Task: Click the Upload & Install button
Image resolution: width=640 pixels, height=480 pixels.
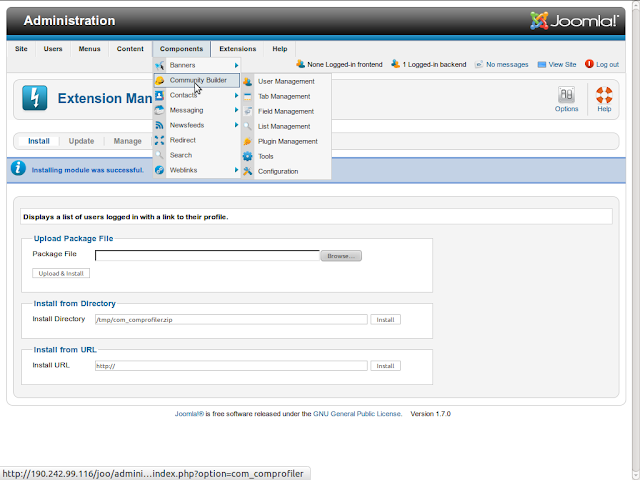Action: click(61, 273)
